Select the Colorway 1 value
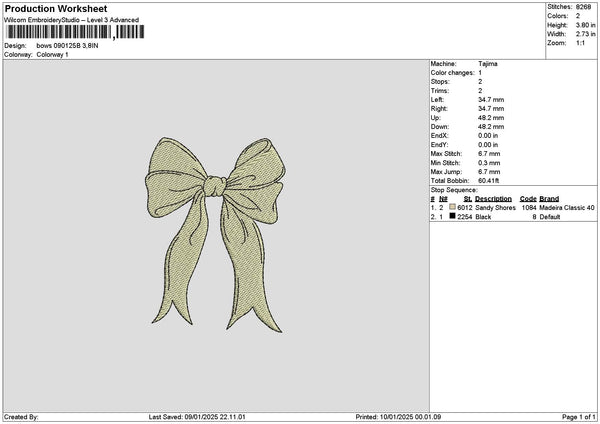 pyautogui.click(x=53, y=53)
